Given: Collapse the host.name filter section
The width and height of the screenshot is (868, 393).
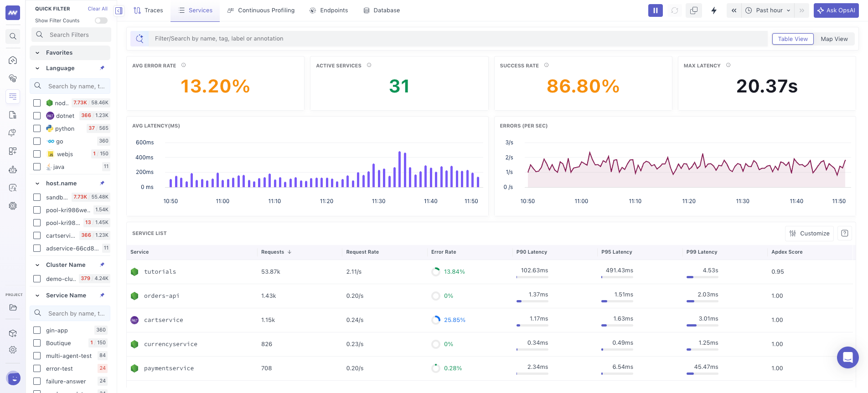Looking at the screenshot, I should click(37, 184).
